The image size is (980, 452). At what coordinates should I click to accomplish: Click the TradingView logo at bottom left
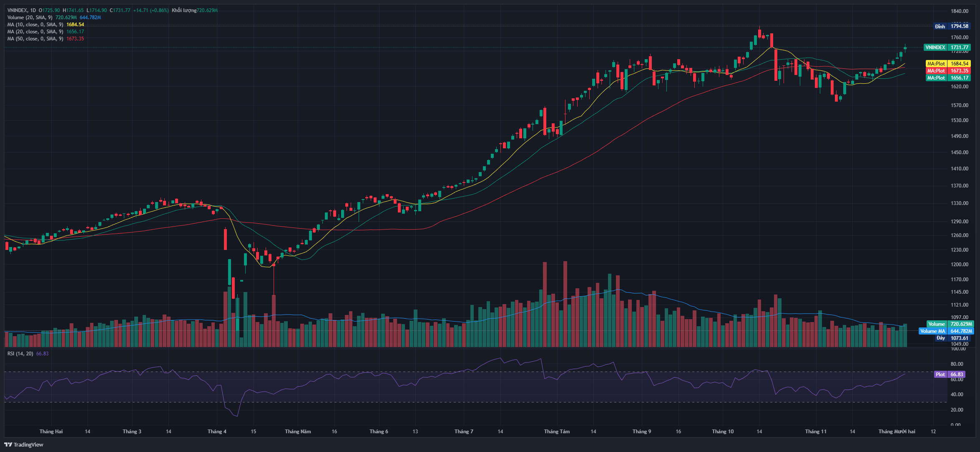24,445
